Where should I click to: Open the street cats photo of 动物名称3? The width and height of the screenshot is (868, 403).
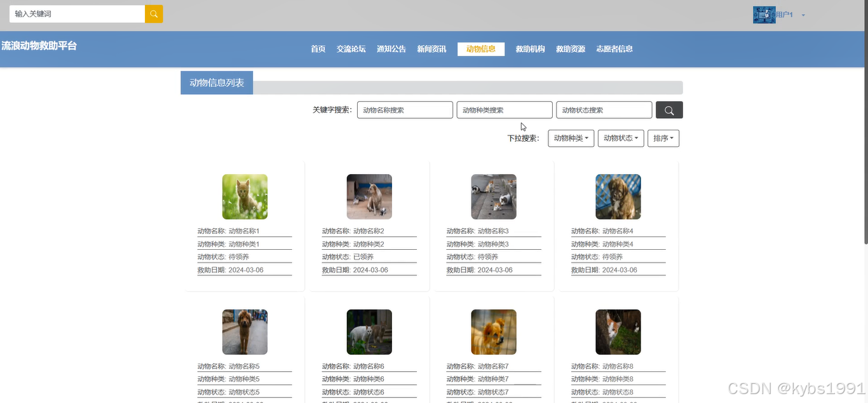click(494, 197)
